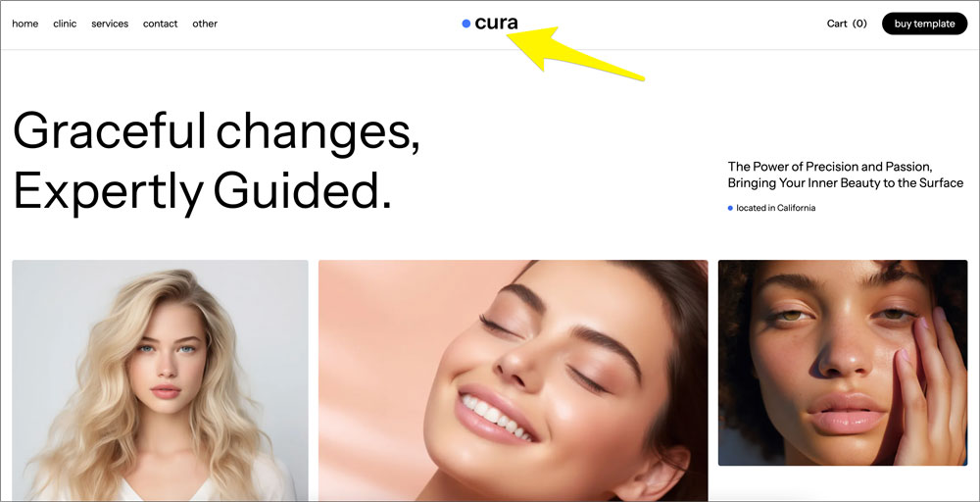Screen dimensions: 980x502
Task: Open the services menu item
Action: (110, 24)
